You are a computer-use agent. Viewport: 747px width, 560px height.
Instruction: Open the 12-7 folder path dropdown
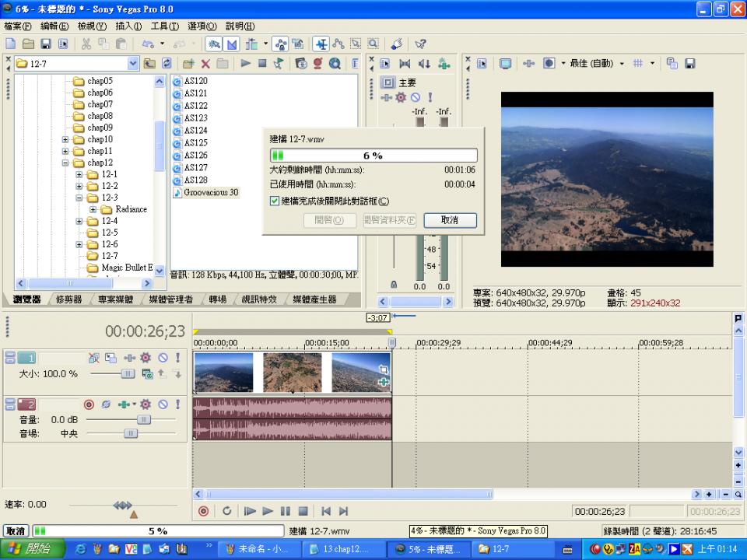[132, 64]
